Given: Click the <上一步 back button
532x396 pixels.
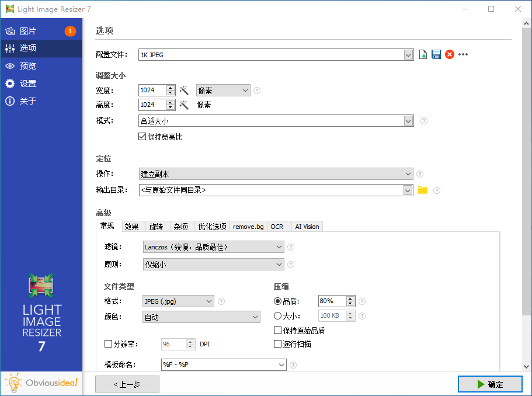Looking at the screenshot, I should click(127, 384).
